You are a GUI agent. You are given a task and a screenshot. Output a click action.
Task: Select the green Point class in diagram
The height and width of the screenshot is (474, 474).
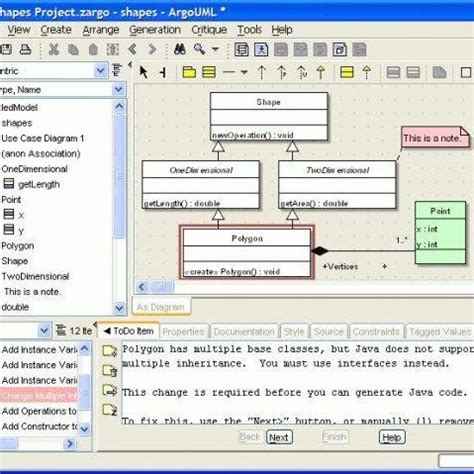[440, 233]
